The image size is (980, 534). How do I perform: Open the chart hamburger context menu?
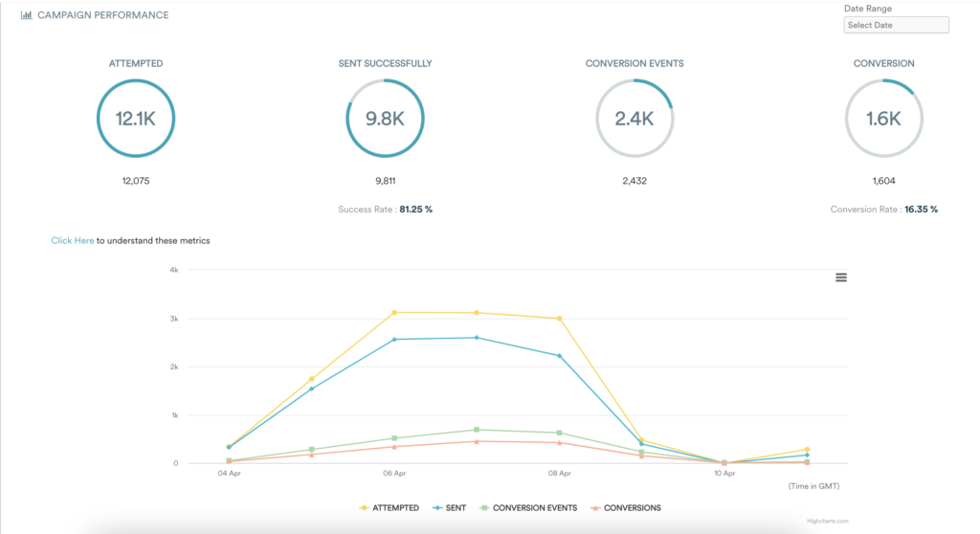[841, 278]
